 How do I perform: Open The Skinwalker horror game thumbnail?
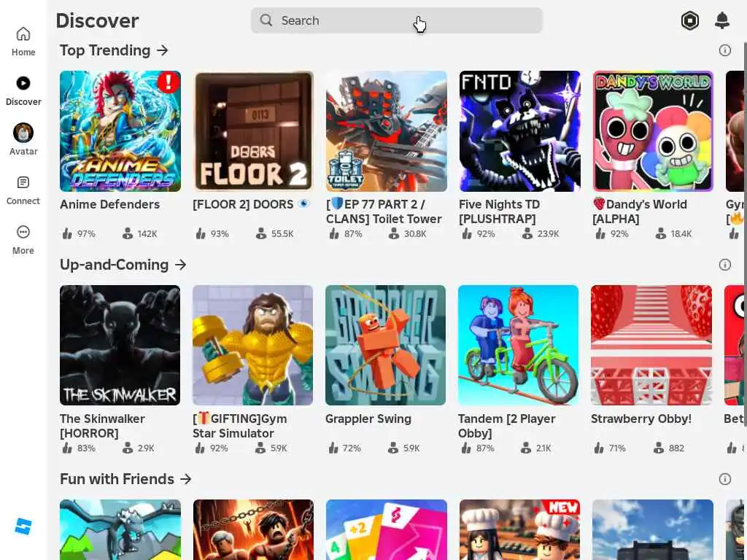[x=120, y=345]
